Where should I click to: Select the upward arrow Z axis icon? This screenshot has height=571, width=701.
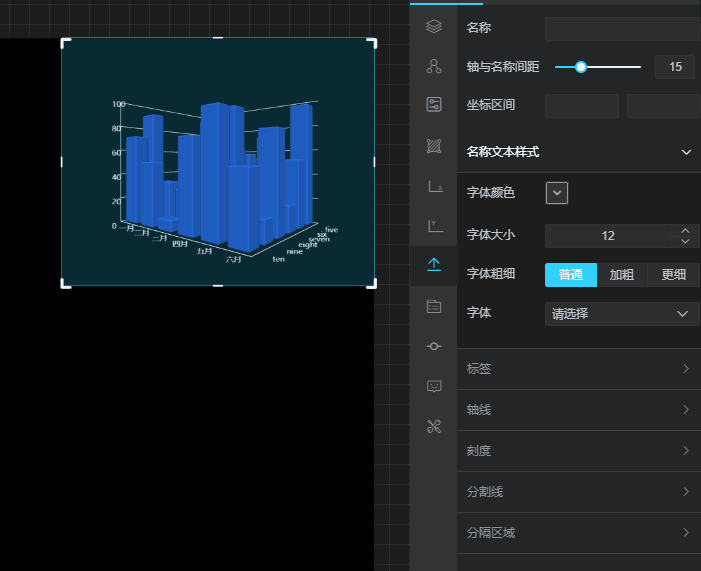434,265
